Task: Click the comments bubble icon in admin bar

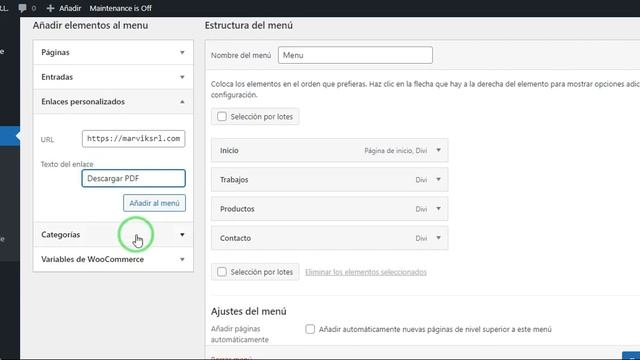Action: point(22,8)
